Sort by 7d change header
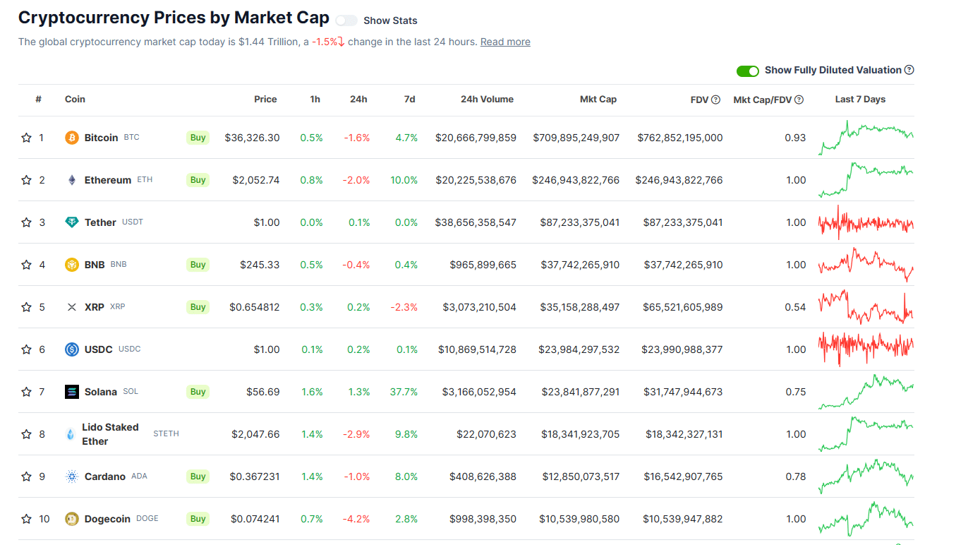The height and width of the screenshot is (545, 980). pos(409,99)
